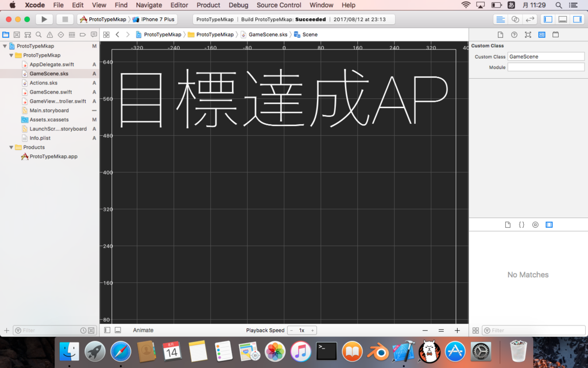Screen dimensions: 588x368
Task: Open the Find navigator magnifier icon
Action: [x=38, y=34]
